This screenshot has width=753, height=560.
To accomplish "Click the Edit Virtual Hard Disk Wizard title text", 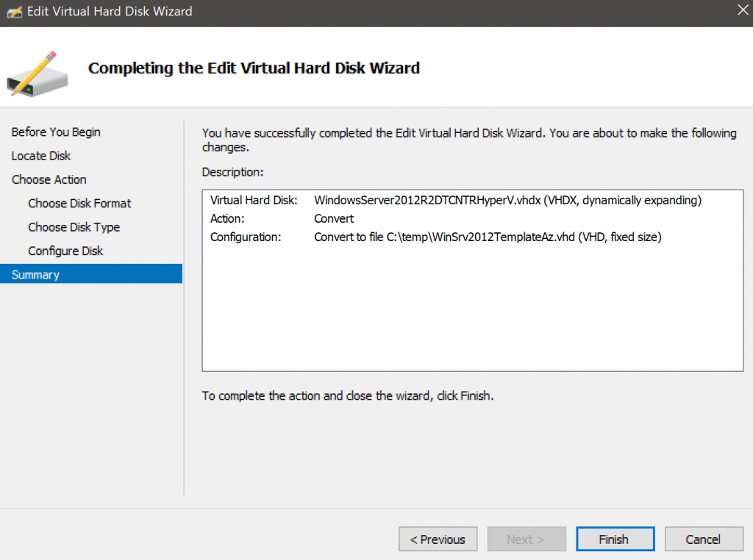I will 110,12.
